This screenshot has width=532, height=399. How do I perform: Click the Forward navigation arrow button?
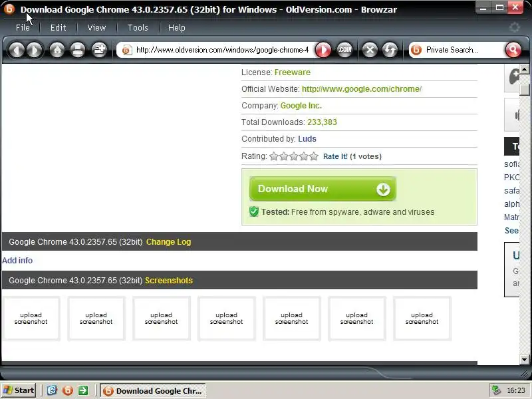click(x=35, y=51)
